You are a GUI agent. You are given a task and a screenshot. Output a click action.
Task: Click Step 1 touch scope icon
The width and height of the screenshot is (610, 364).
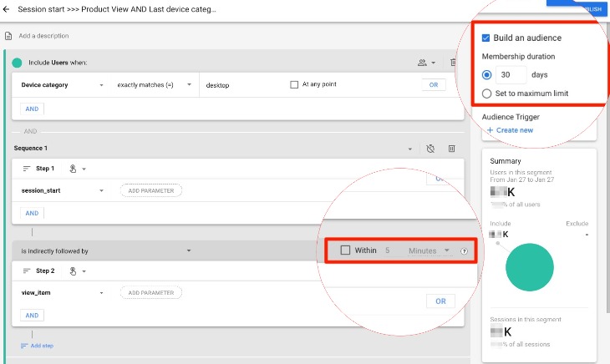coord(73,169)
